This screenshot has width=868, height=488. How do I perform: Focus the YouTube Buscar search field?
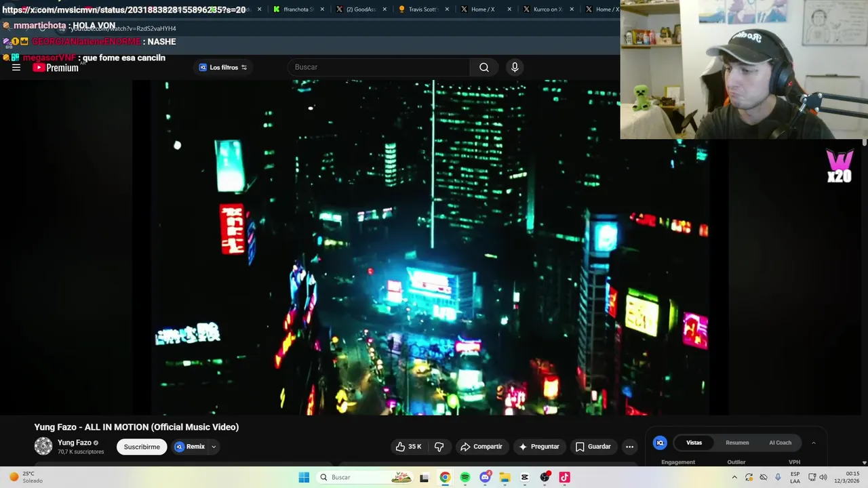click(380, 67)
